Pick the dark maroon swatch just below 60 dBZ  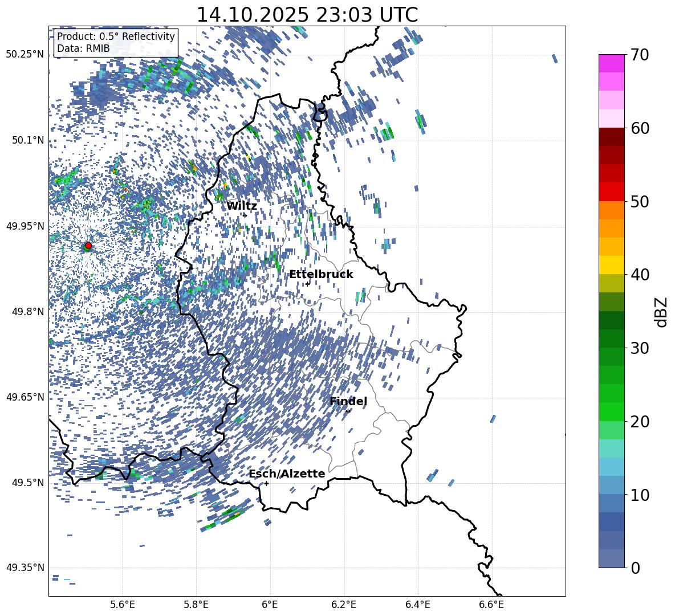click(611, 137)
